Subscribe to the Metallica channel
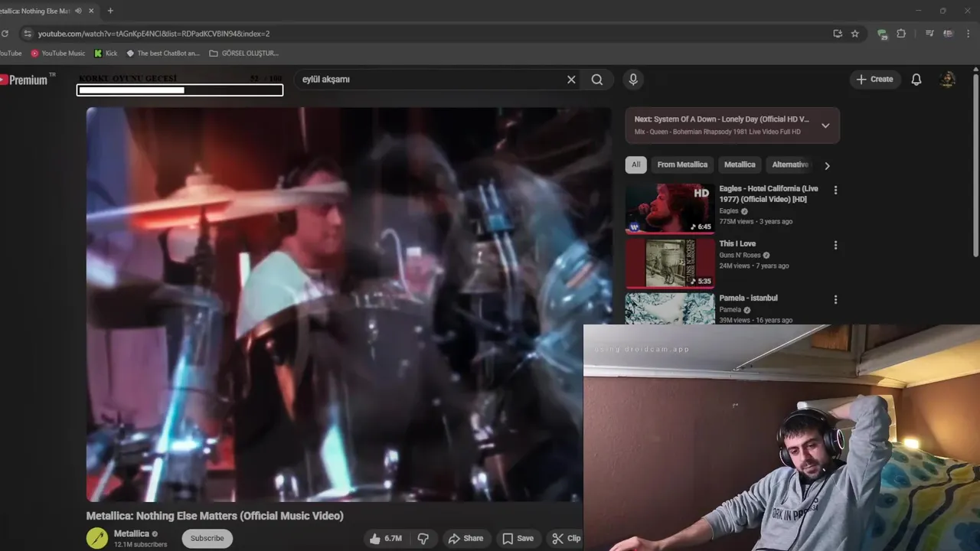The height and width of the screenshot is (551, 980). tap(207, 539)
